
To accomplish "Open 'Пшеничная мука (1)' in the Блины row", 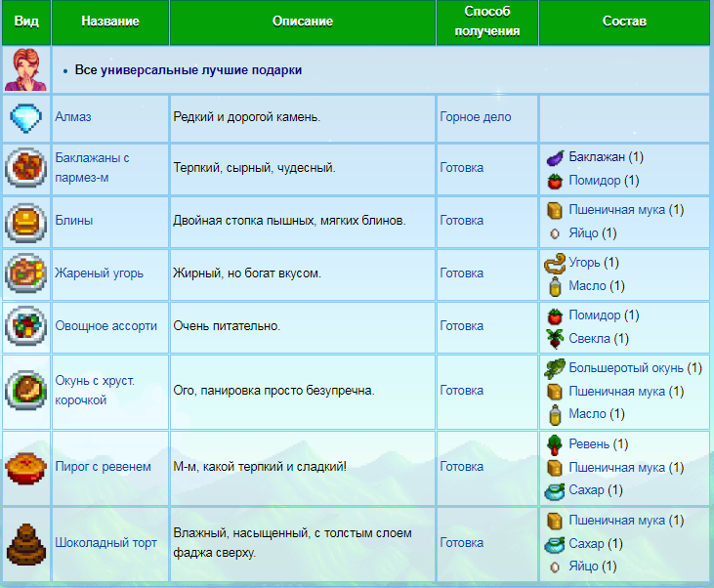I will click(626, 210).
